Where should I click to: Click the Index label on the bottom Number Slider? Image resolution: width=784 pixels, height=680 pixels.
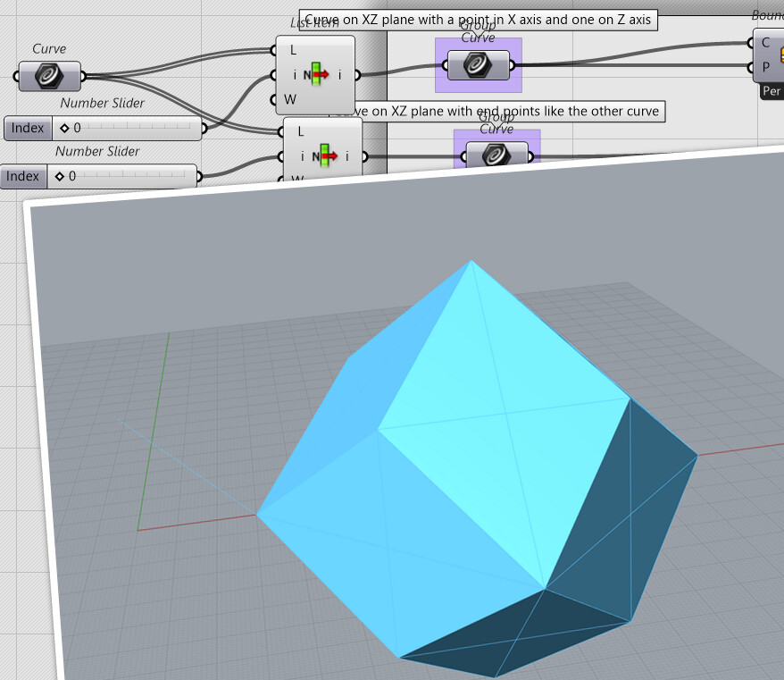(x=23, y=176)
